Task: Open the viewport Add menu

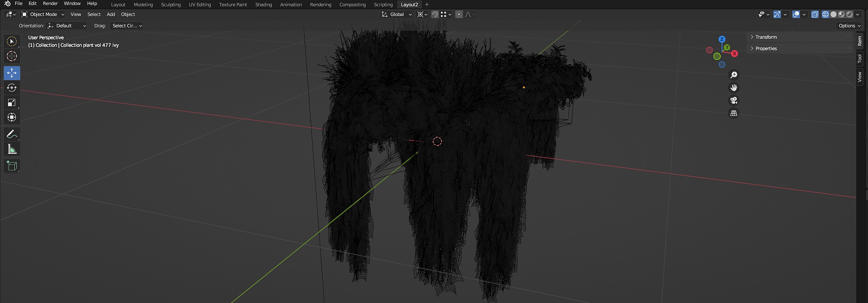Action: click(x=111, y=15)
